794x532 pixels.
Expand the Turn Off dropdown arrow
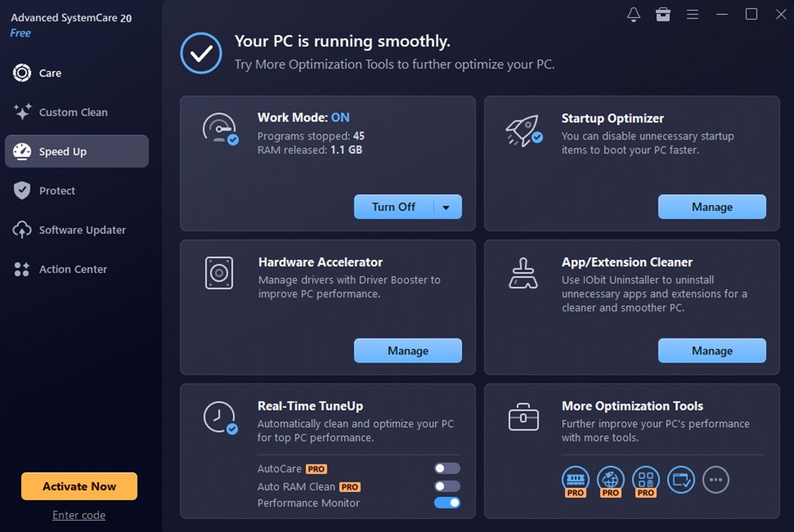click(x=446, y=207)
